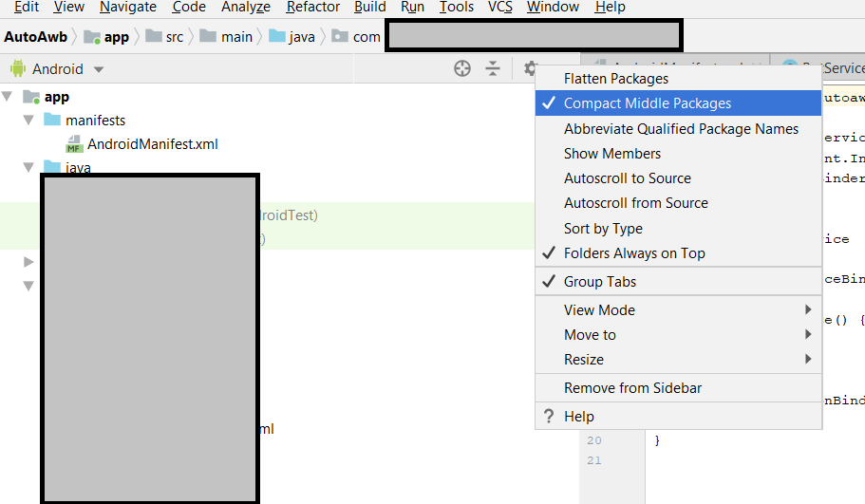Screen dimensions: 865x504
Task: Enable Sort by Type option
Action: [679, 229]
